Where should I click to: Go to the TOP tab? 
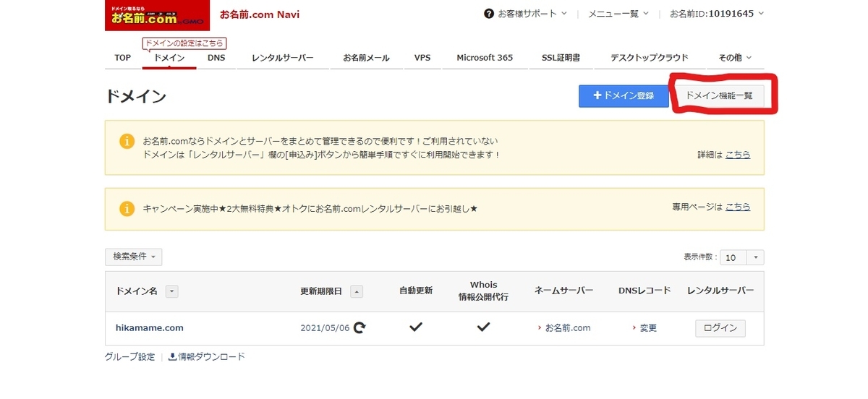pos(123,58)
